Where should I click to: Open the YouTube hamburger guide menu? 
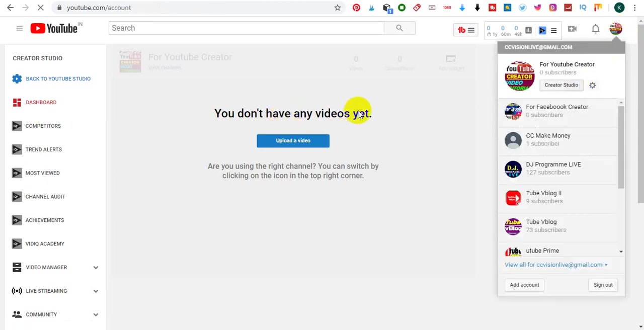pos(19,28)
